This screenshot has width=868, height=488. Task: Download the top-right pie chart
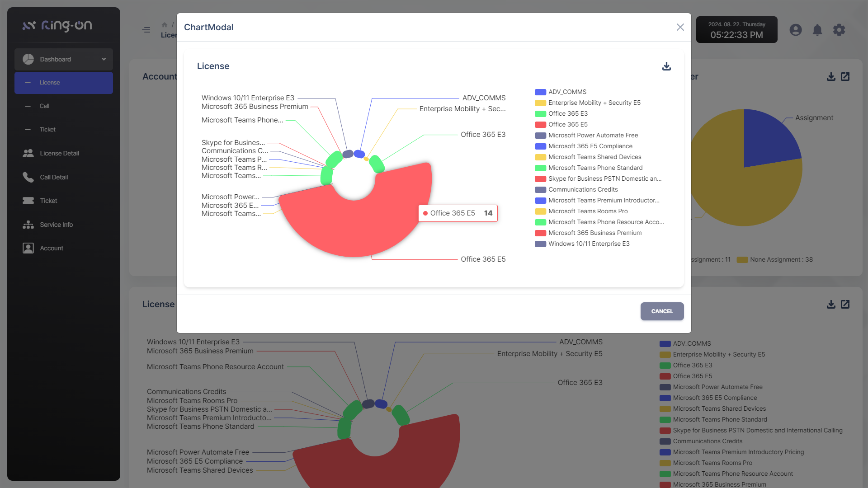[x=831, y=77]
